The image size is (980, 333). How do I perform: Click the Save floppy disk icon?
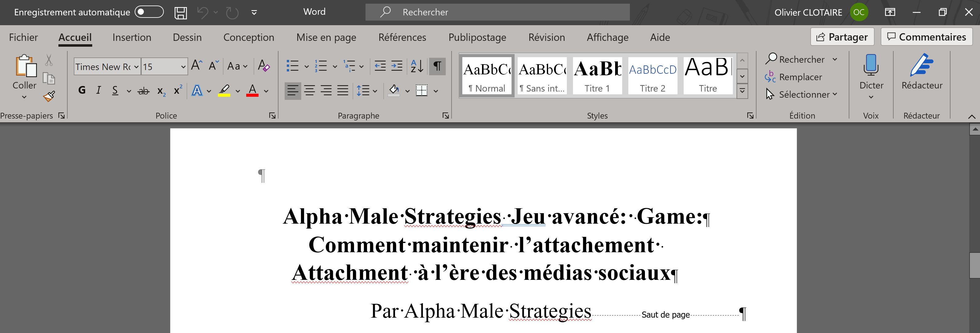(x=180, y=13)
